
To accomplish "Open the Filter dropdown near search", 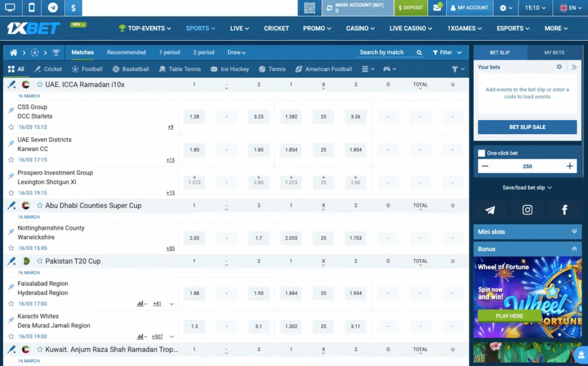I will coord(447,52).
